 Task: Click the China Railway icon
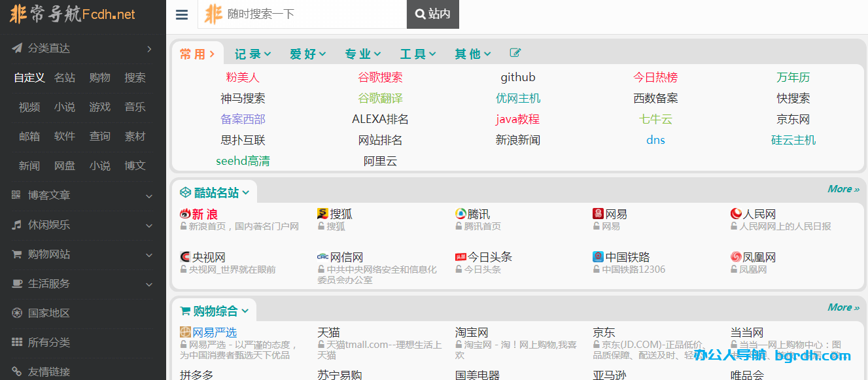598,257
